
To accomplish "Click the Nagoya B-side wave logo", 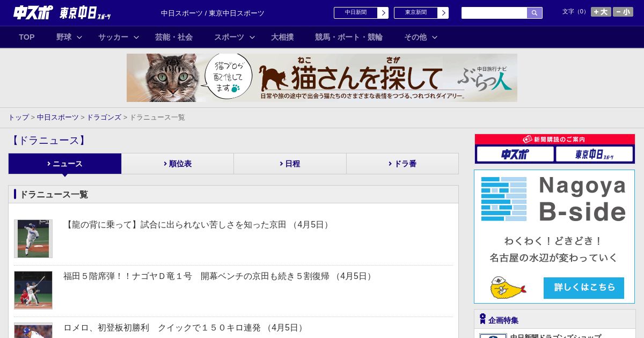I will pyautogui.click(x=504, y=199).
